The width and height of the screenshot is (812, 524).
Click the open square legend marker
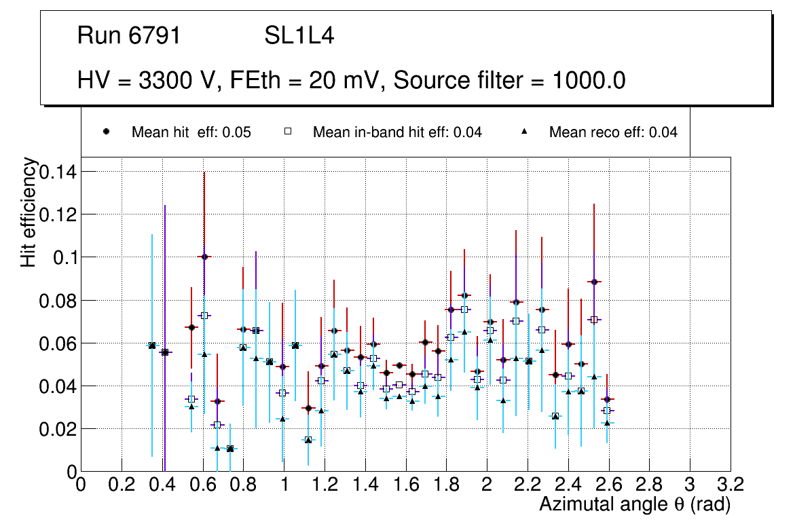click(288, 132)
